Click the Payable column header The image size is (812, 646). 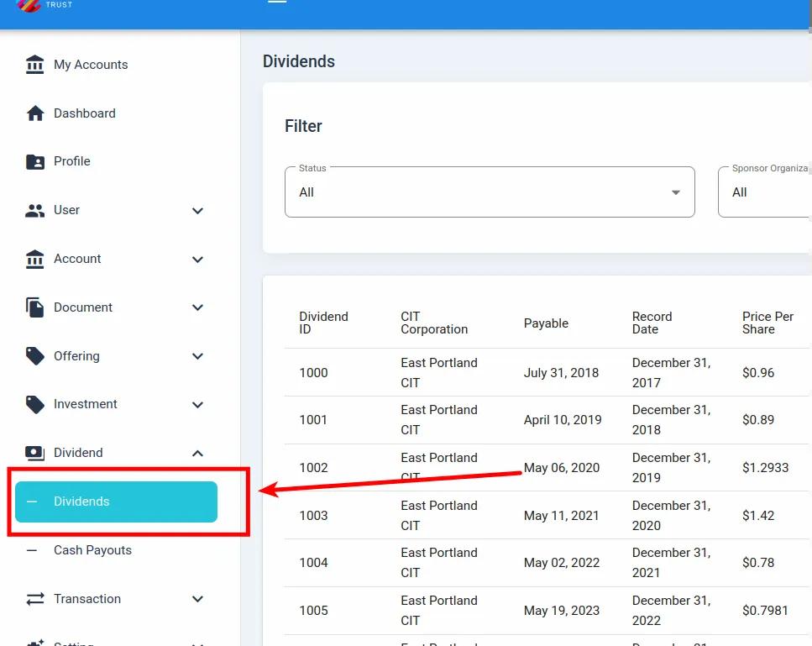(x=546, y=323)
